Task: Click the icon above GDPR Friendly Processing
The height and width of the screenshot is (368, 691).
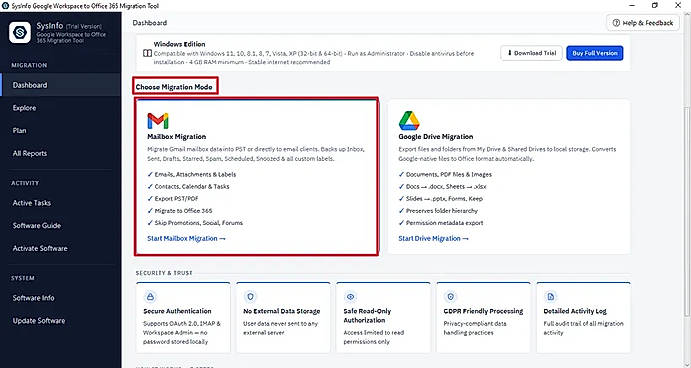Action: tap(450, 297)
